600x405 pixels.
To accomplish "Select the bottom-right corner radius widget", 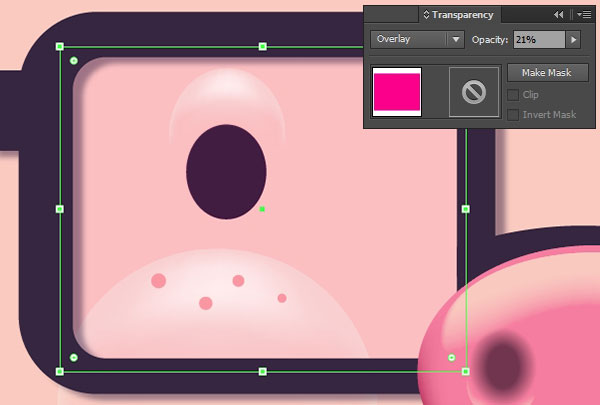I will [x=452, y=358].
